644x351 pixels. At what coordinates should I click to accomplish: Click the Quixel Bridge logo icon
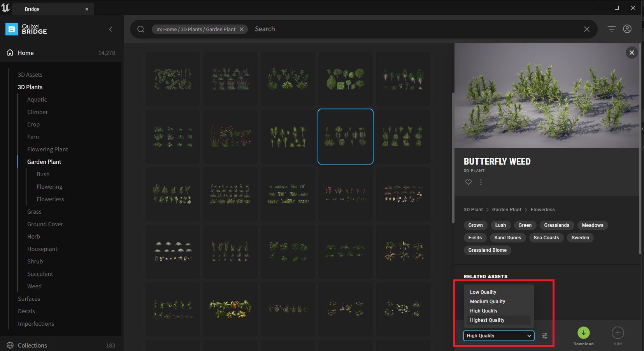[12, 29]
